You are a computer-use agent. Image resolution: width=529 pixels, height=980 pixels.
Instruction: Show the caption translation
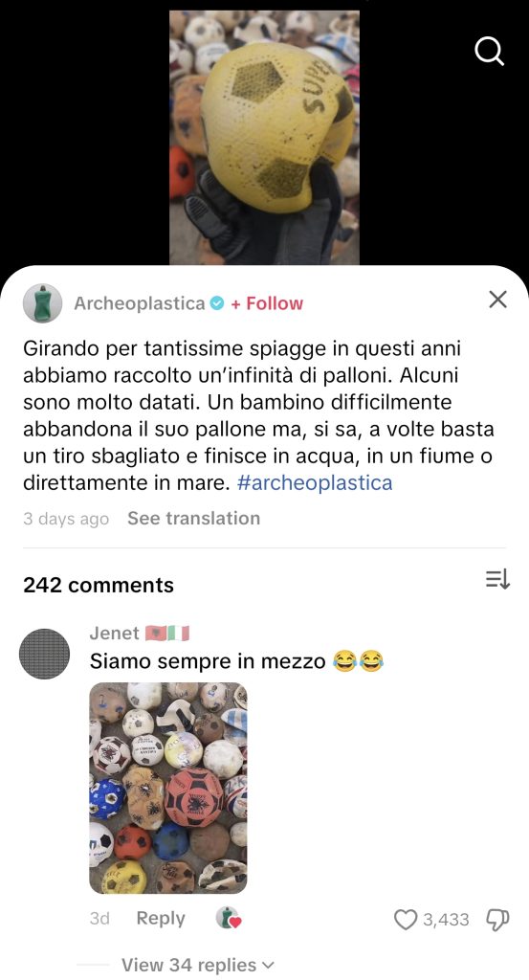[x=193, y=519]
